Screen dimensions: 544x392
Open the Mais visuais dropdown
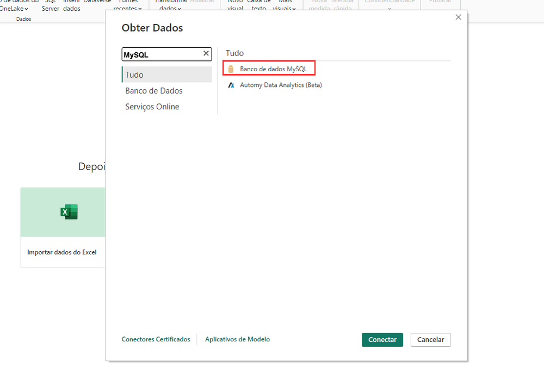(285, 5)
